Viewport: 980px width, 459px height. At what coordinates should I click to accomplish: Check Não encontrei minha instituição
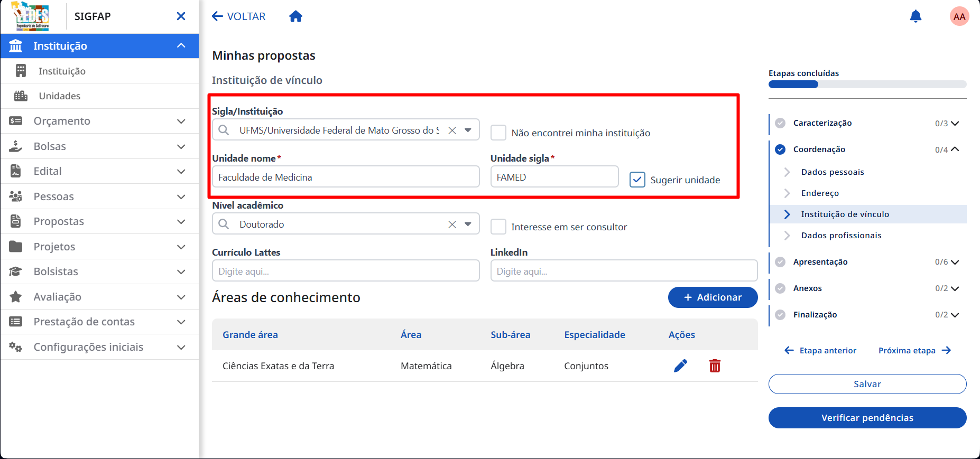tap(498, 133)
